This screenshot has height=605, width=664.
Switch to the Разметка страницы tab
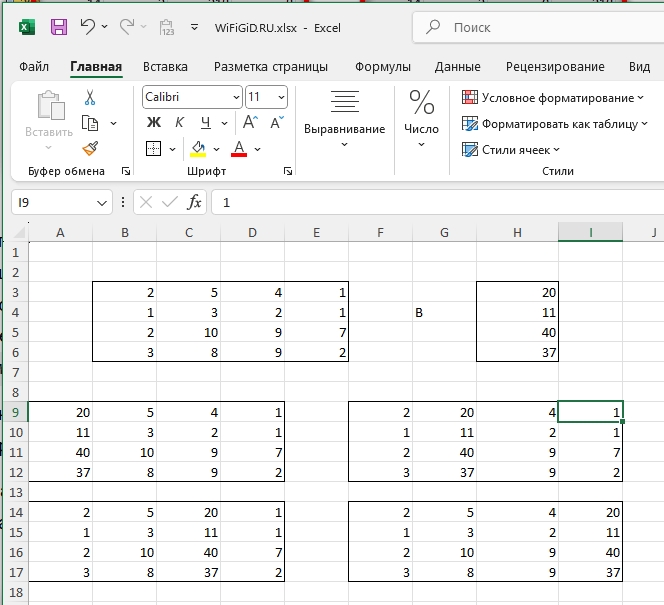[x=271, y=66]
